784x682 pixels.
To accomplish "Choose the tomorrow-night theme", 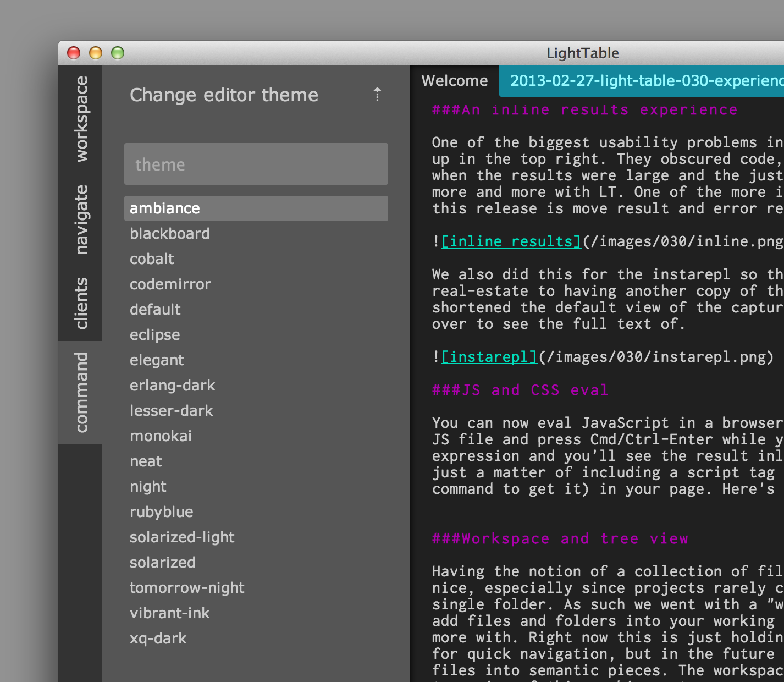I will pyautogui.click(x=187, y=588).
